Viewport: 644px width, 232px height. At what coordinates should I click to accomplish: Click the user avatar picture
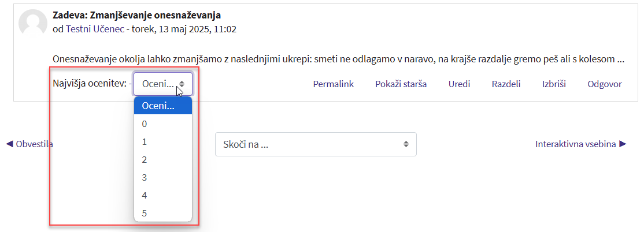tap(33, 23)
